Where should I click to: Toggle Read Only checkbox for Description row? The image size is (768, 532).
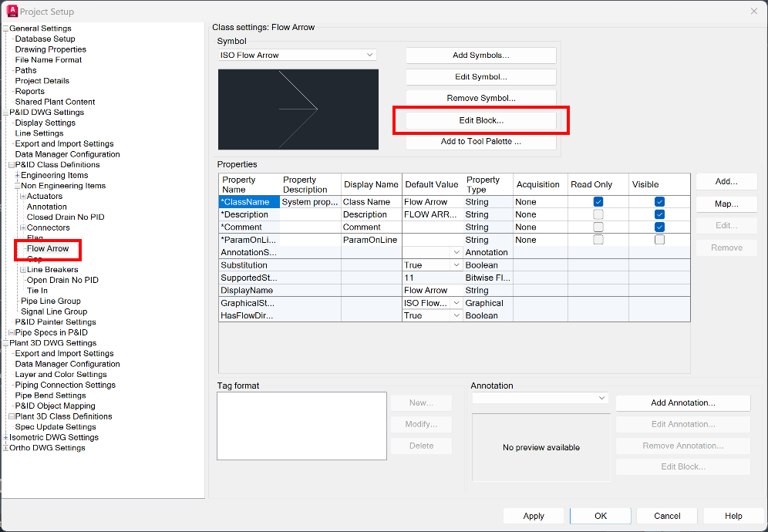point(598,214)
